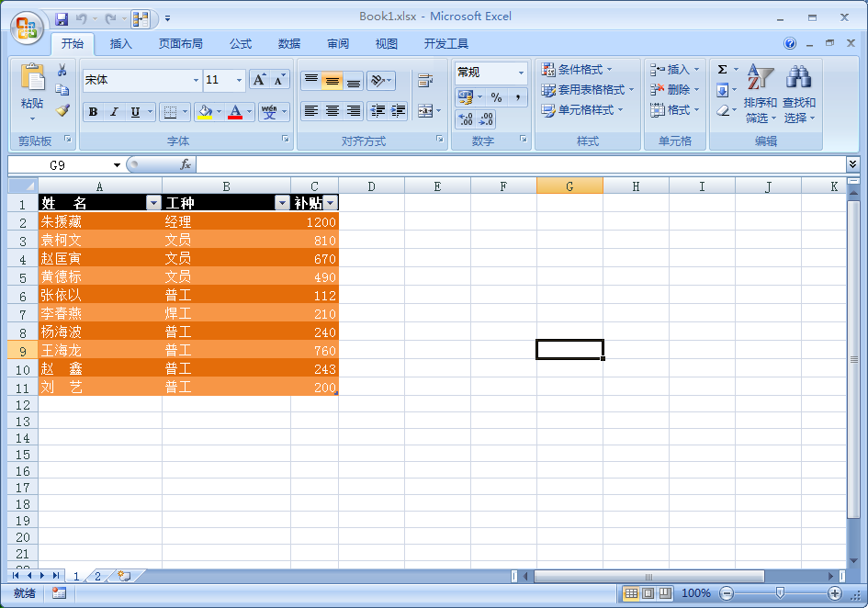Viewport: 868px width, 608px height.
Task: Toggle underline formatting
Action: [133, 111]
